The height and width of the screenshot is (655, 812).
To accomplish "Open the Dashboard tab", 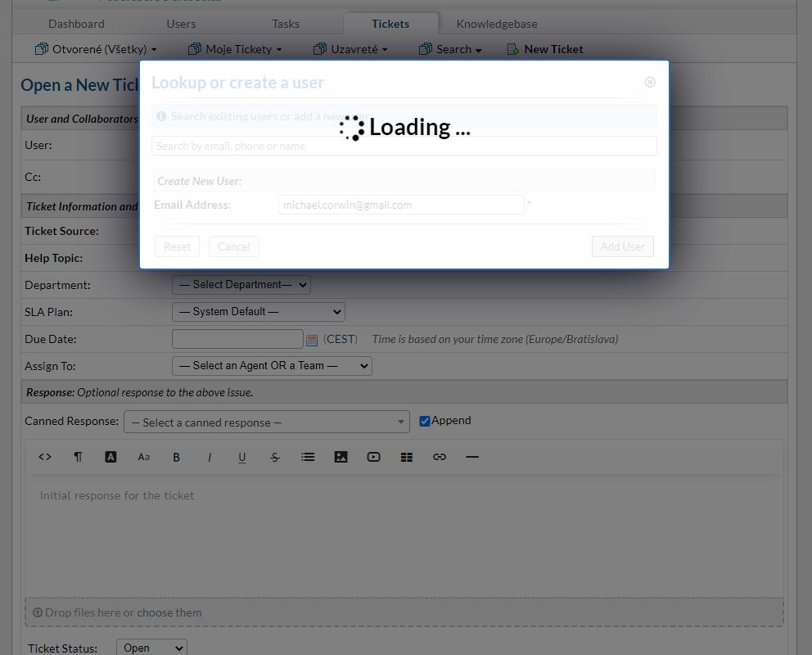I will click(x=76, y=24).
